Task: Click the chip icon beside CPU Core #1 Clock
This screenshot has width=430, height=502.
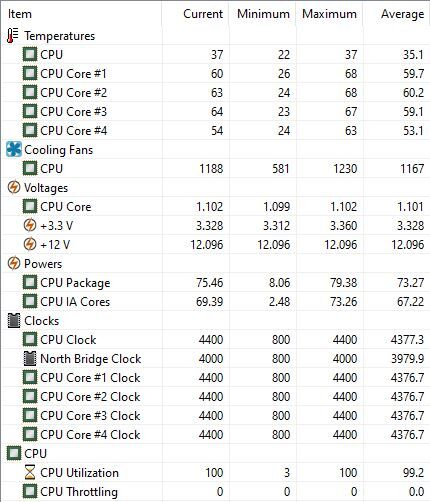Action: (30, 377)
